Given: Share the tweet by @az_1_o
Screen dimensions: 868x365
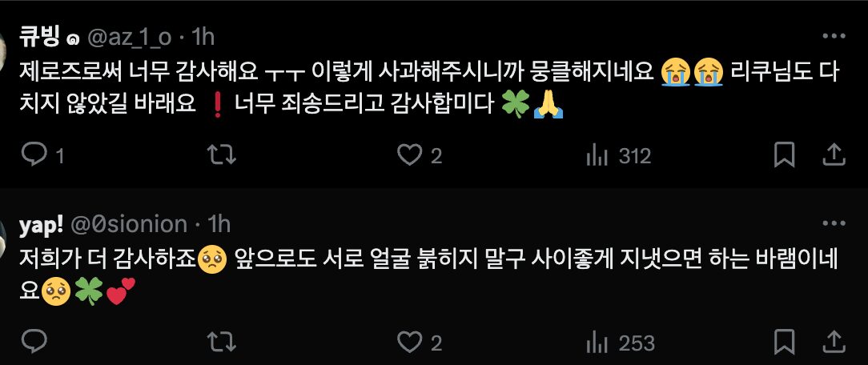Looking at the screenshot, I should tap(833, 154).
